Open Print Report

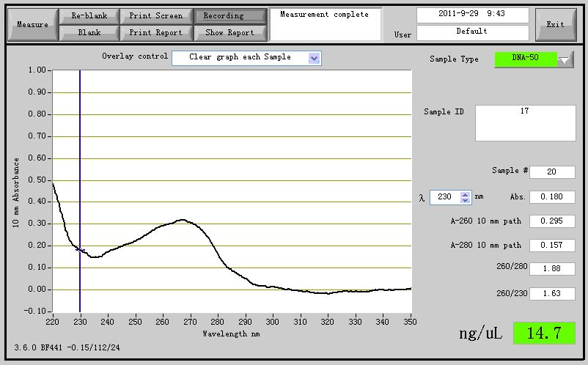pos(156,32)
